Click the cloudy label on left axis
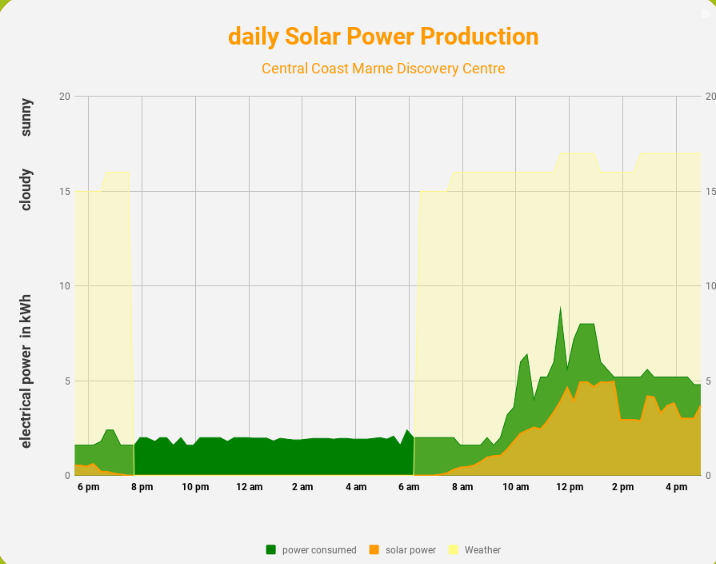The width and height of the screenshot is (716, 564). point(26,190)
